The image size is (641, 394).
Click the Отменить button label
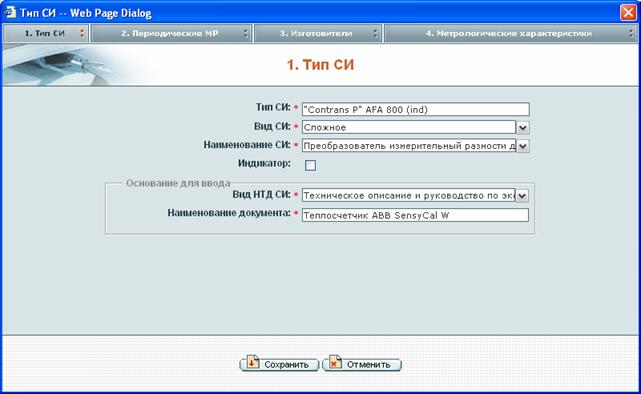point(368,365)
